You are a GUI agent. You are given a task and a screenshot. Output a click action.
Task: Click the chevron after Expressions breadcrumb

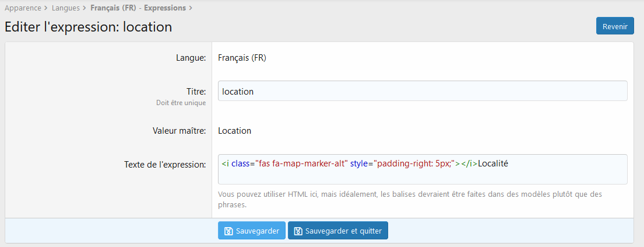(191, 8)
